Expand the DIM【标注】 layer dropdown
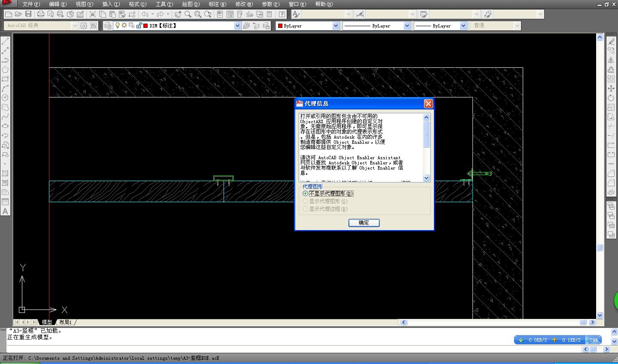The image size is (618, 364). pyautogui.click(x=237, y=26)
